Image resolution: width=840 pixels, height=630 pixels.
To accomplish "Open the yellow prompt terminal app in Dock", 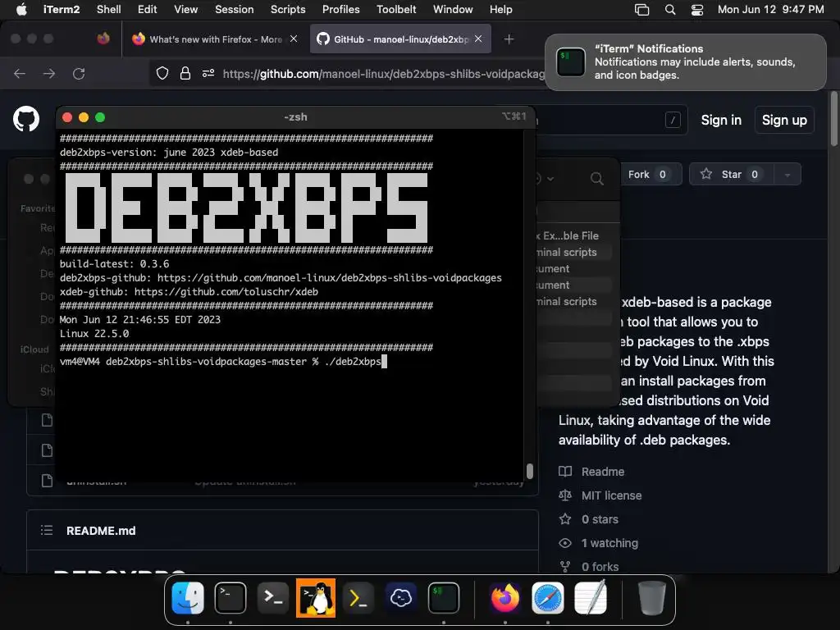I will pyautogui.click(x=358, y=598).
